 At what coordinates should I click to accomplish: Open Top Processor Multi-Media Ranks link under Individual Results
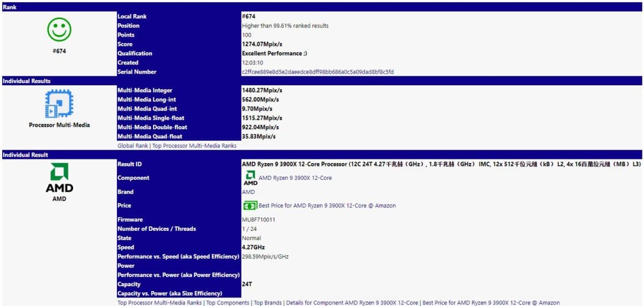tap(194, 146)
